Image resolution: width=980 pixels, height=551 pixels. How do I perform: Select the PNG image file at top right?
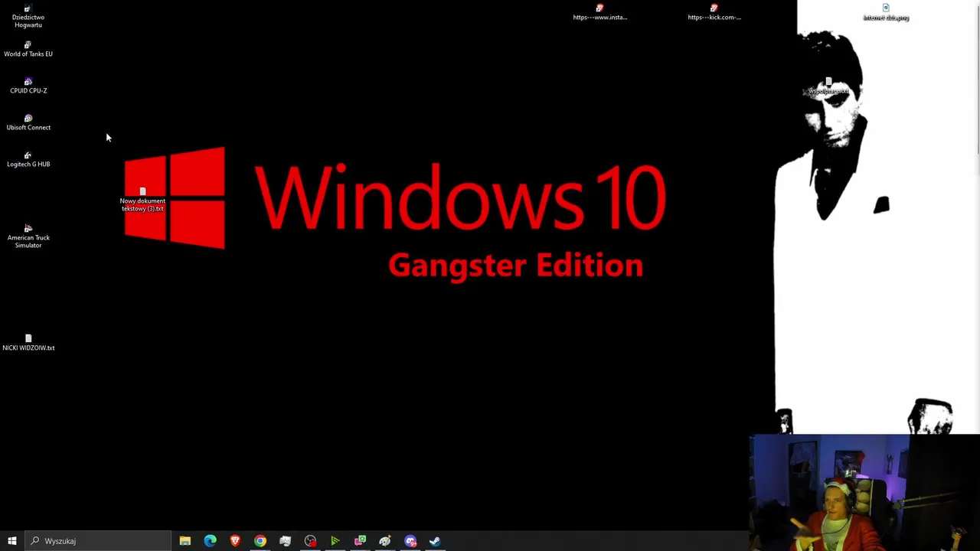pyautogui.click(x=886, y=12)
